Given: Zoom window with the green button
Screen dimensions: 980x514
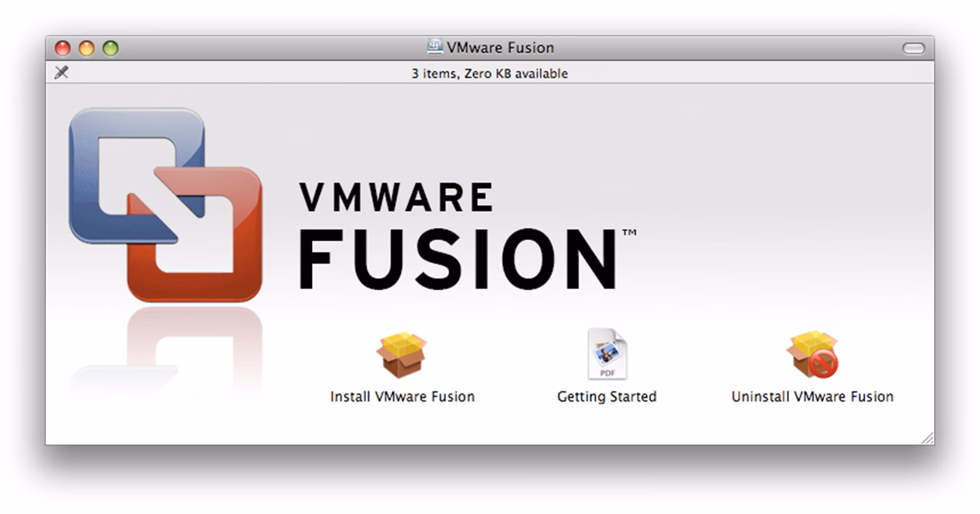Looking at the screenshot, I should tap(110, 48).
